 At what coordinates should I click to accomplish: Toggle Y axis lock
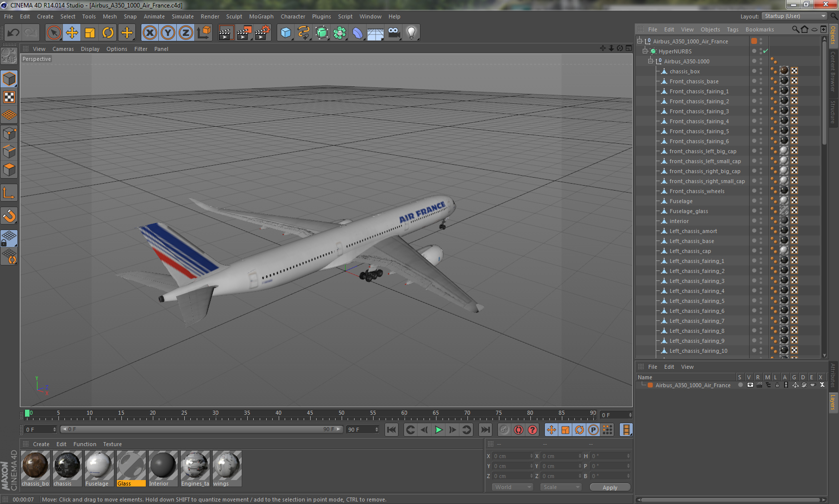pyautogui.click(x=168, y=33)
